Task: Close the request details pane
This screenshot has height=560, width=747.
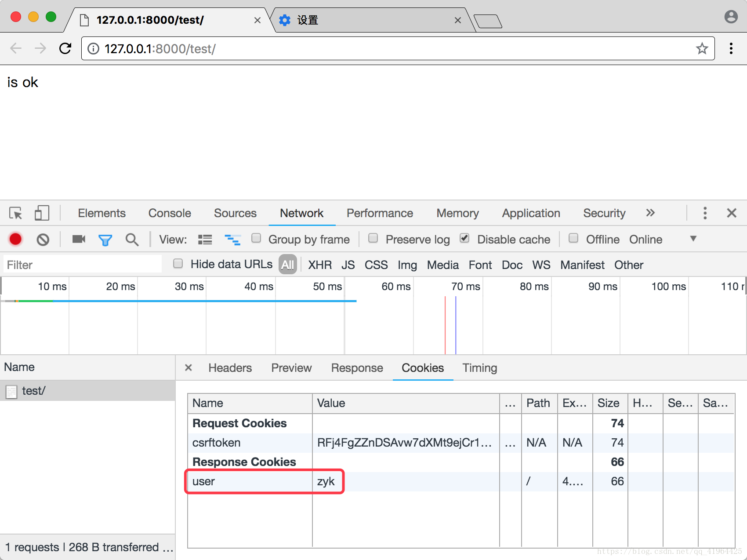Action: tap(189, 367)
